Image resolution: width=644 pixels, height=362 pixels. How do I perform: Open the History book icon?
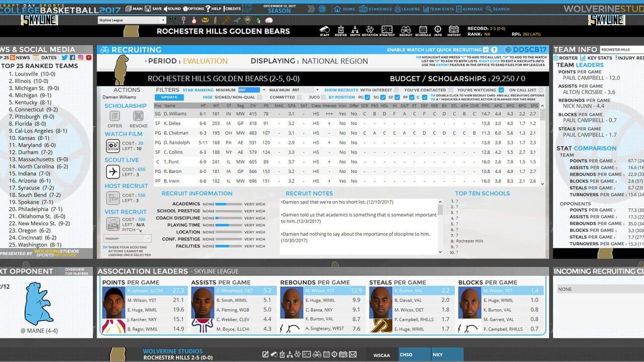click(454, 29)
